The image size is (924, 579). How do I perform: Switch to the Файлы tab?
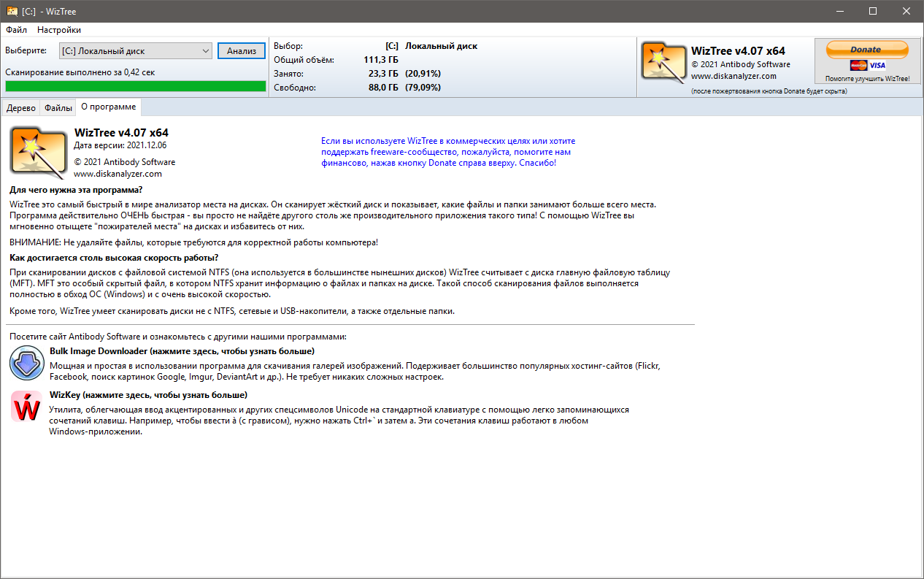[x=58, y=108]
